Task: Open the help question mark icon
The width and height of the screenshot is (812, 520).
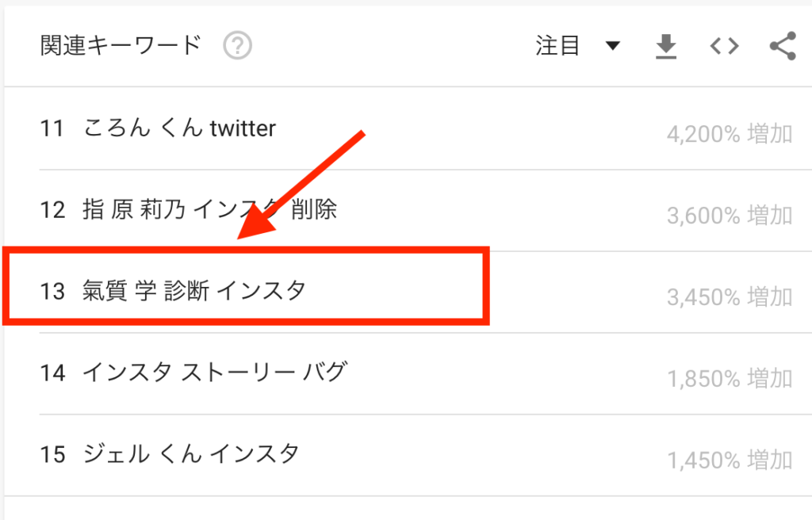Action: tap(238, 45)
